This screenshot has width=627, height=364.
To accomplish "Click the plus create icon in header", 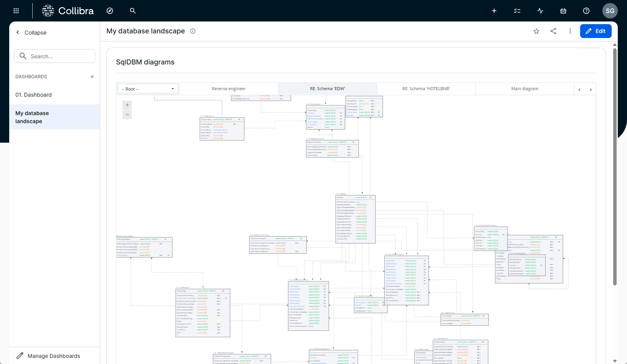I will click(x=494, y=11).
